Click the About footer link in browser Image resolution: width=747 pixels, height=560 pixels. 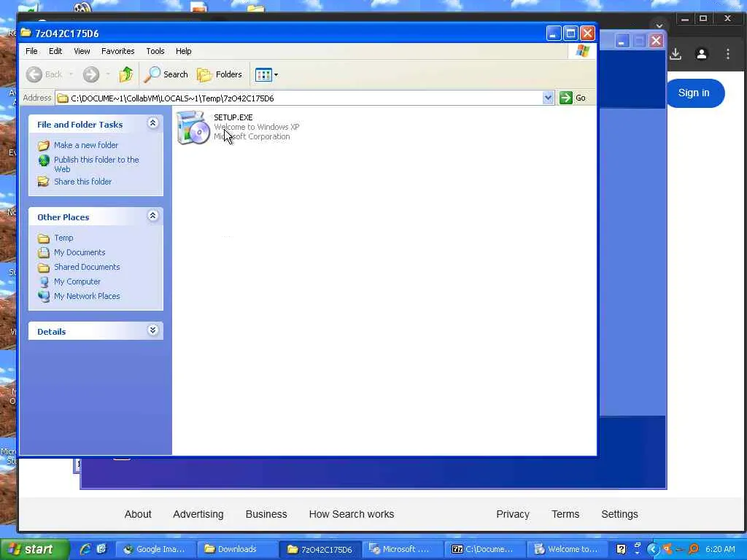point(138,514)
